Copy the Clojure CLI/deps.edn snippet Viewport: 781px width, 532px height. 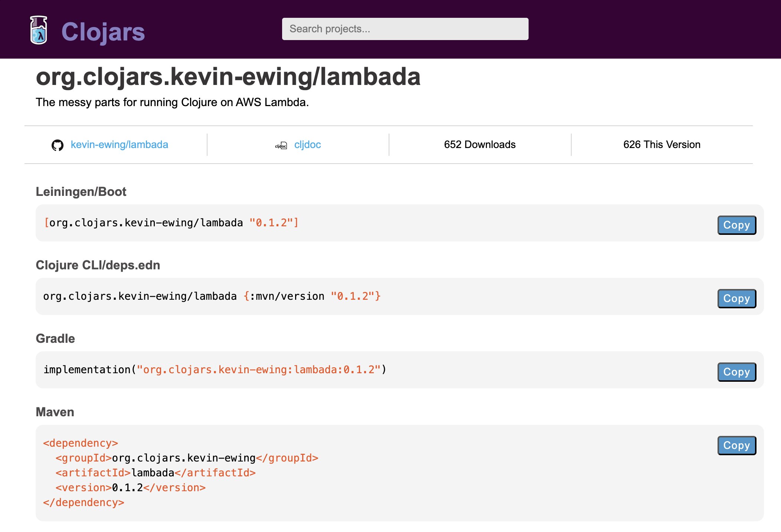736,299
